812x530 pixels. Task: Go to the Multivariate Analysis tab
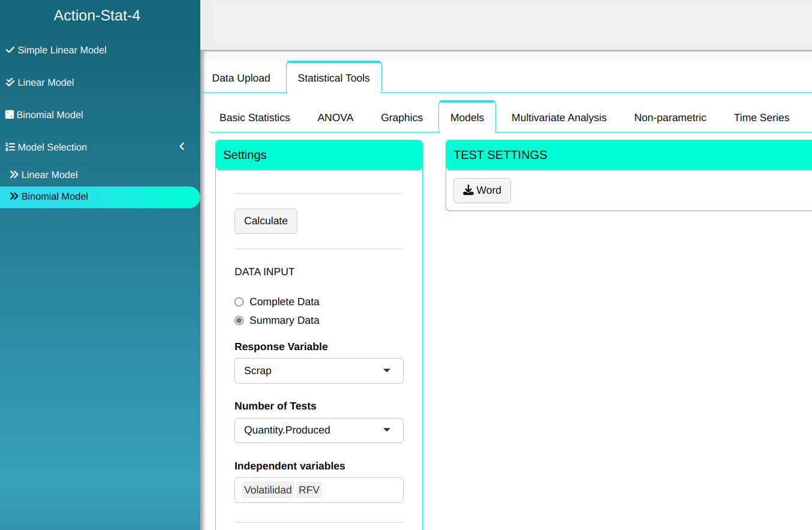click(559, 118)
